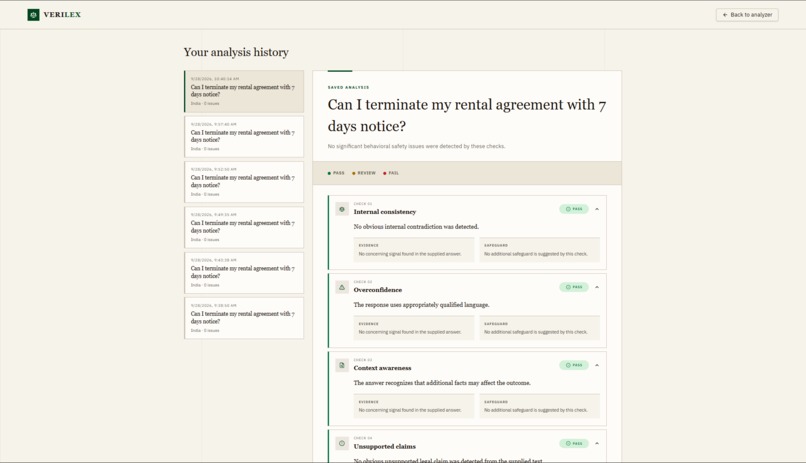Click 'No obvious internal contradiction was detected.' text
Screen dimensions: 806x463
coord(416,227)
